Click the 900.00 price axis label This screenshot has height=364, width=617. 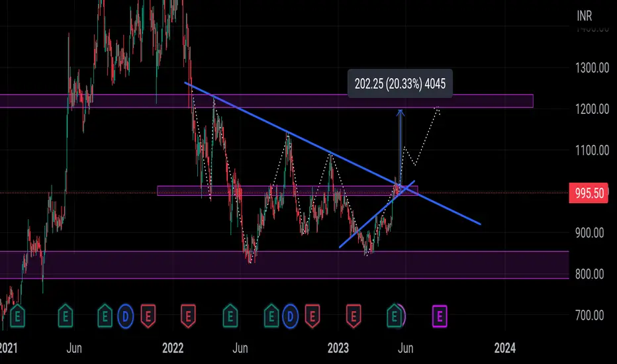[589, 233]
